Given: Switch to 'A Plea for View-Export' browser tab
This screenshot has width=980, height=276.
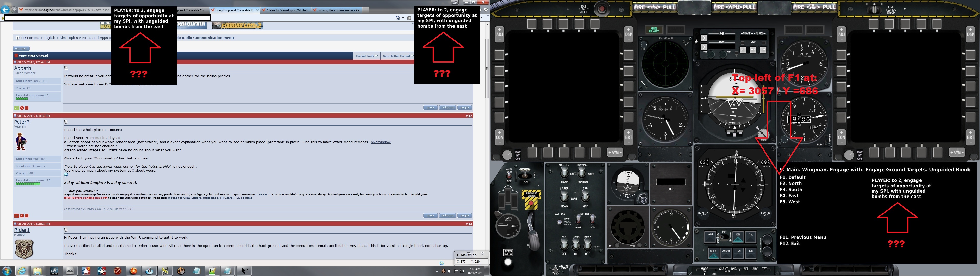Looking at the screenshot, I should (x=286, y=10).
